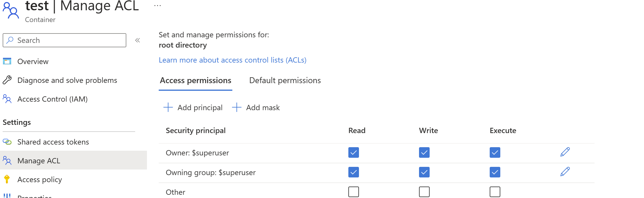Uncheck Write for Owning group $superuser

coord(424,172)
